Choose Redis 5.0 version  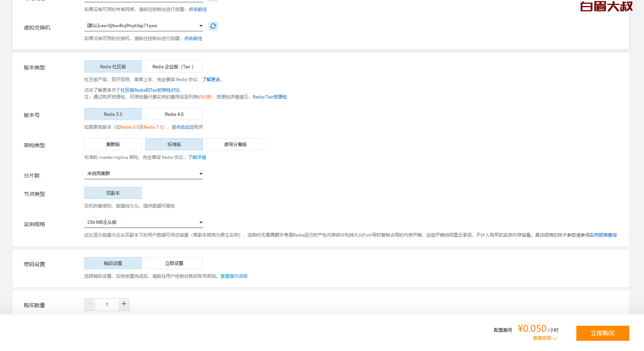[113, 114]
